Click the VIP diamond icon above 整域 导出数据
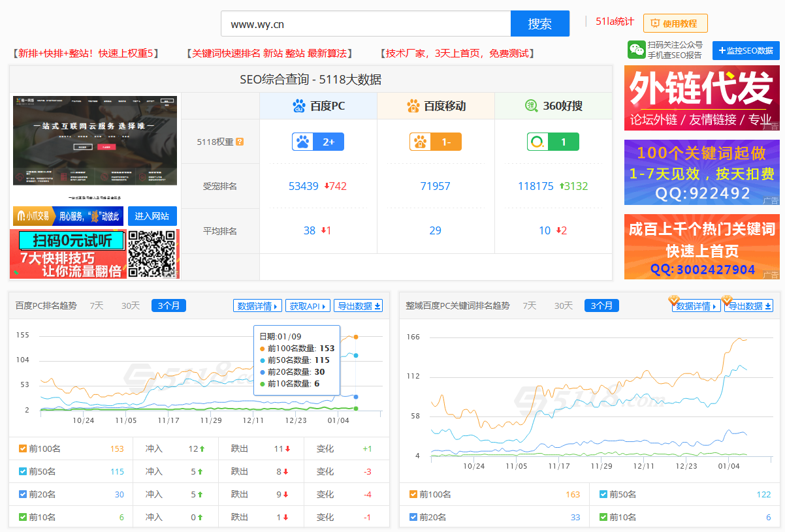The height and width of the screenshot is (532, 785). (x=727, y=300)
